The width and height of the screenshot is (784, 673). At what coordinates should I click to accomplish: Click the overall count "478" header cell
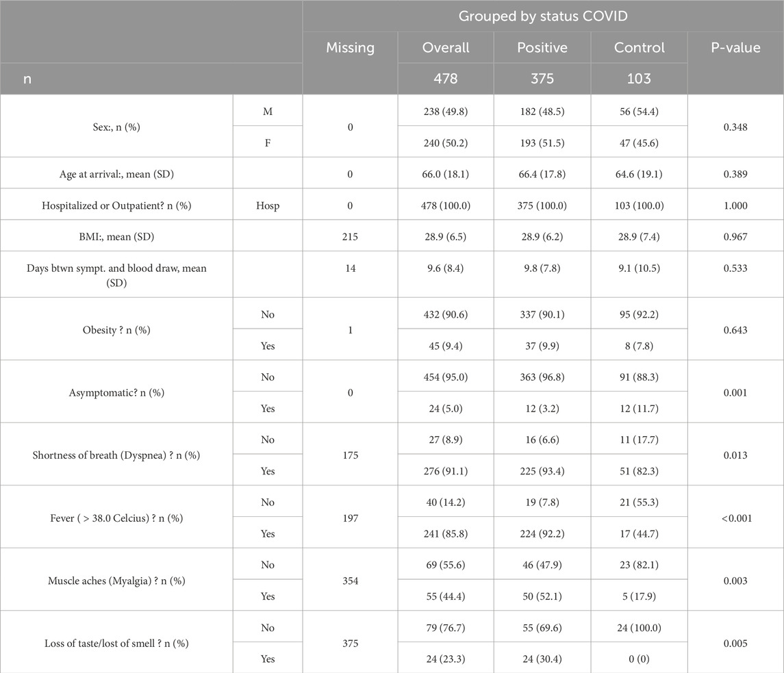pyautogui.click(x=446, y=79)
